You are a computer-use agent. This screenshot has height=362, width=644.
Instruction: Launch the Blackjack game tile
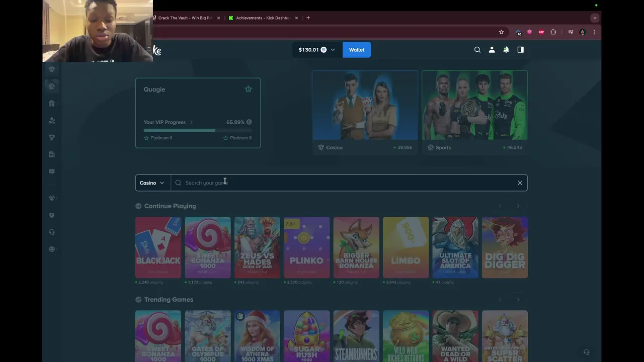tap(158, 247)
